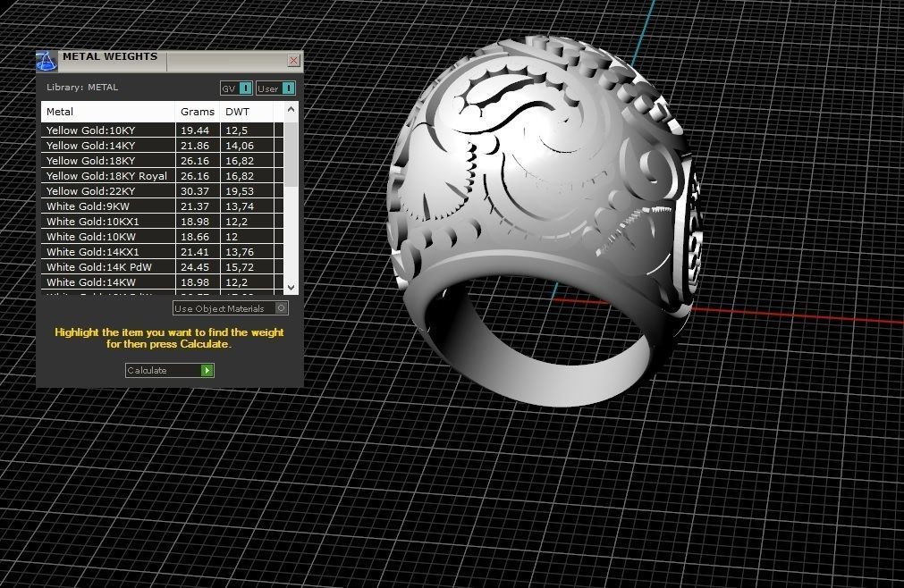
Task: Click the green Calculate arrow icon
Action: click(x=207, y=370)
